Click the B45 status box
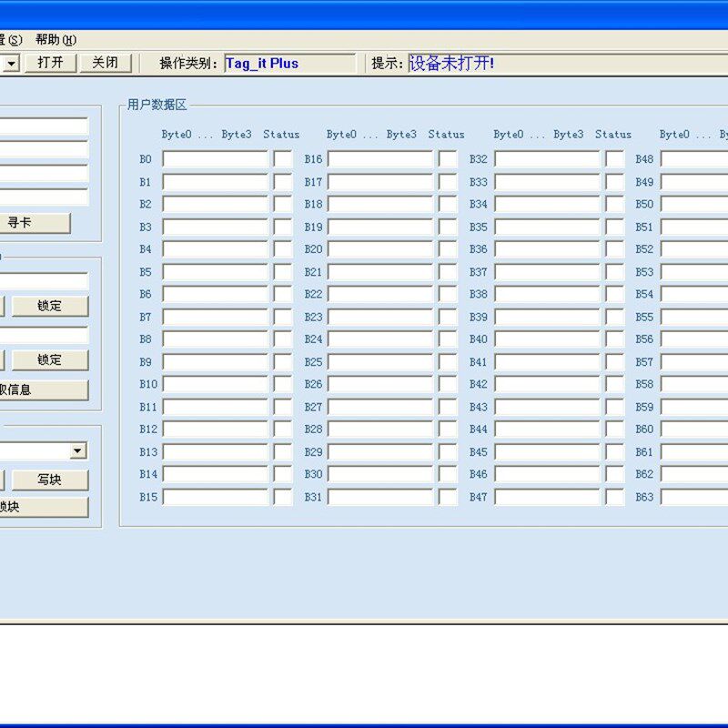This screenshot has width=728, height=728. pyautogui.click(x=615, y=452)
